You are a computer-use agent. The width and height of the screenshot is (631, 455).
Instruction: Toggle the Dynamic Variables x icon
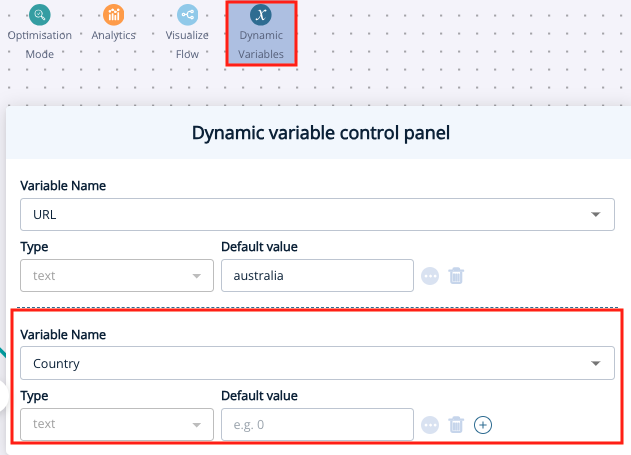(261, 15)
